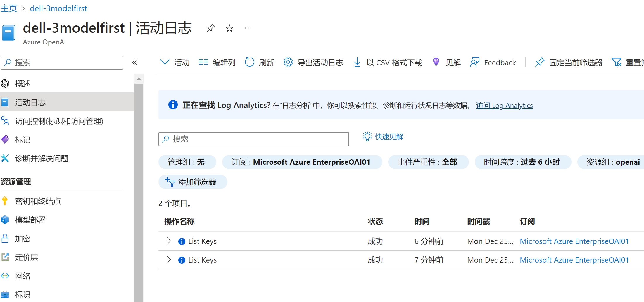Open subscription link in 6 分钟前 row
The height and width of the screenshot is (302, 644).
coord(574,241)
